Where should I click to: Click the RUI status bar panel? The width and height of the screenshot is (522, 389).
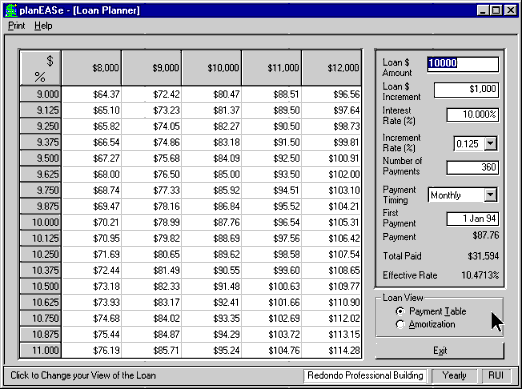point(496,376)
